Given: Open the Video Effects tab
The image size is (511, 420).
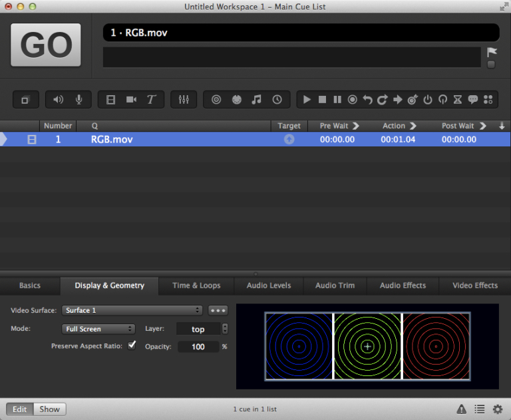Looking at the screenshot, I should (x=475, y=286).
